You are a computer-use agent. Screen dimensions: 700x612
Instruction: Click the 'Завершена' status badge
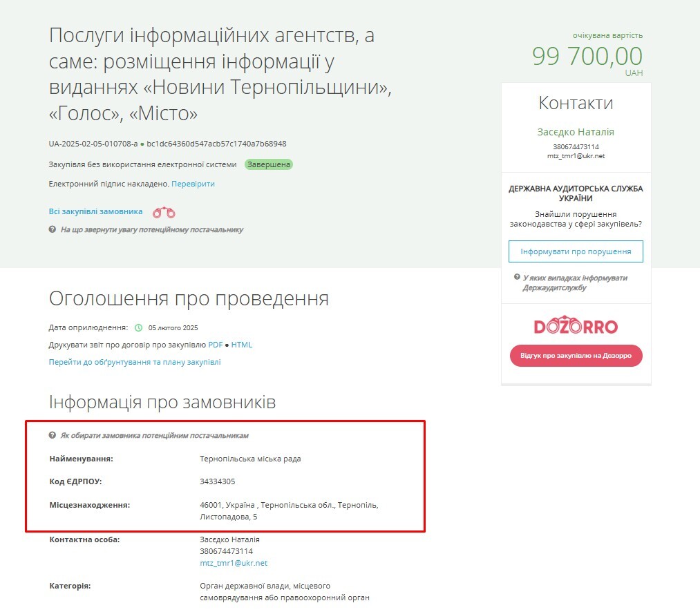coord(269,164)
